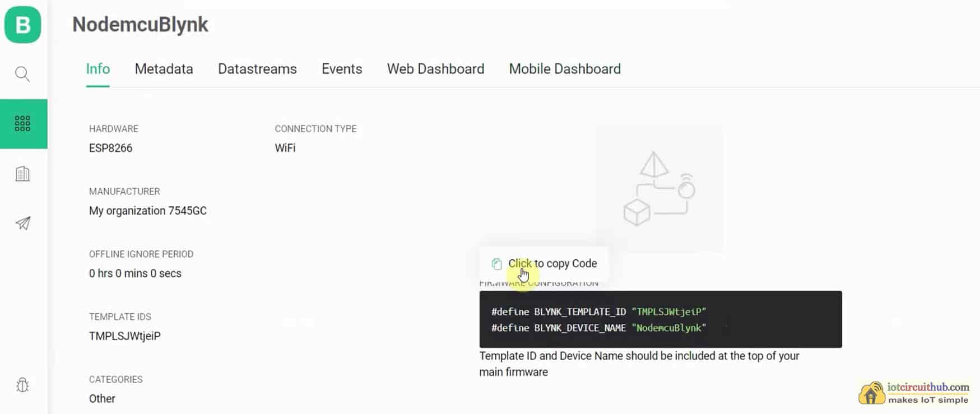Click the firmware configuration code block
The image size is (980, 414).
click(x=660, y=319)
